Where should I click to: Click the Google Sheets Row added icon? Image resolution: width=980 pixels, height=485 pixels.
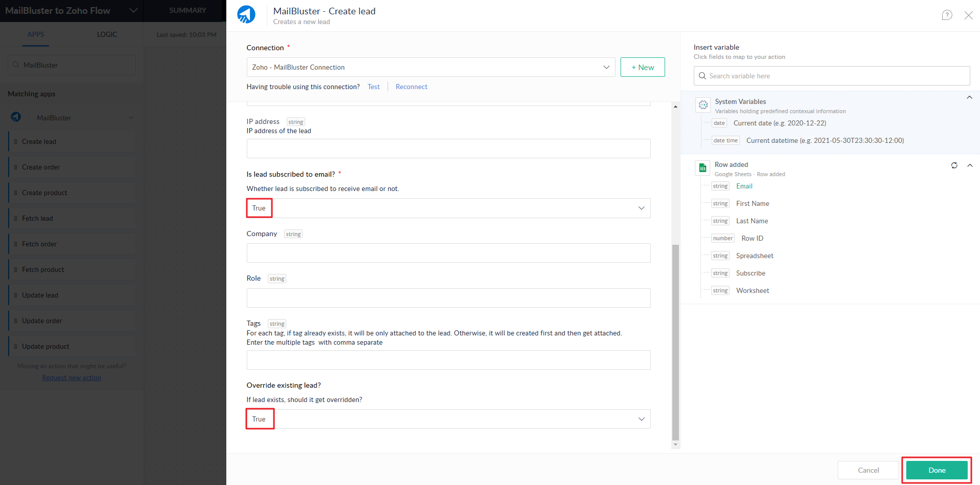[x=702, y=168]
